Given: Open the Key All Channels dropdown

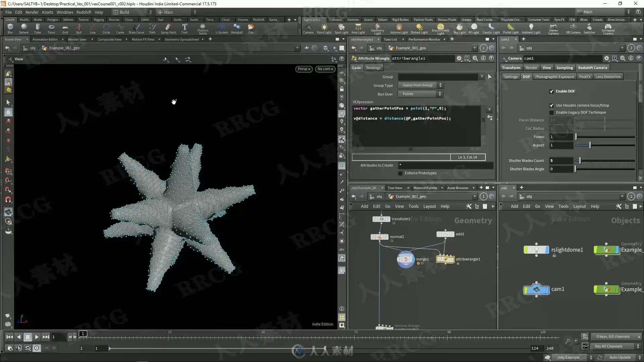Looking at the screenshot, I should click(616, 346).
